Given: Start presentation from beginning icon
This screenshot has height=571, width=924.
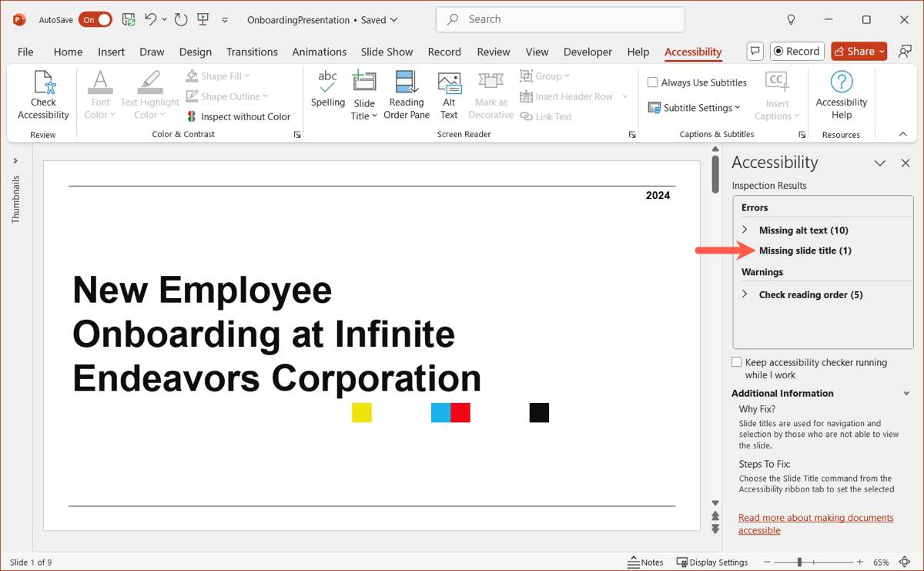Looking at the screenshot, I should 203,19.
